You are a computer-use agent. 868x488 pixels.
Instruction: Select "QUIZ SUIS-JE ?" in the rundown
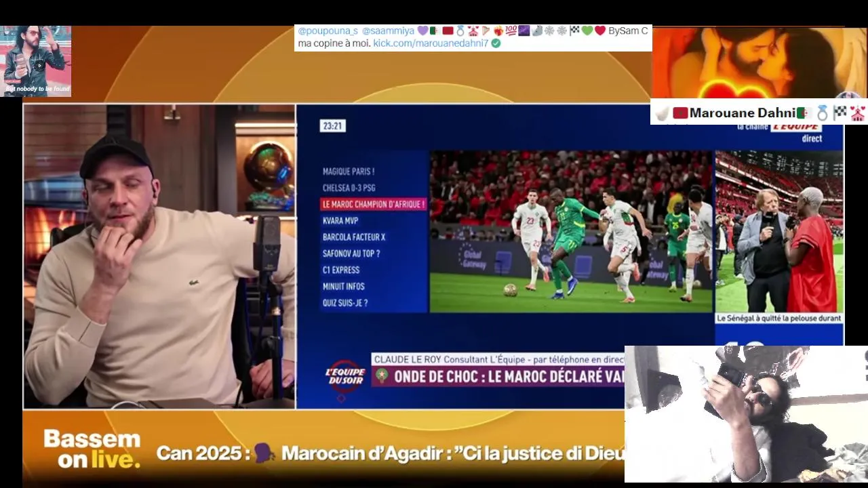tap(345, 303)
